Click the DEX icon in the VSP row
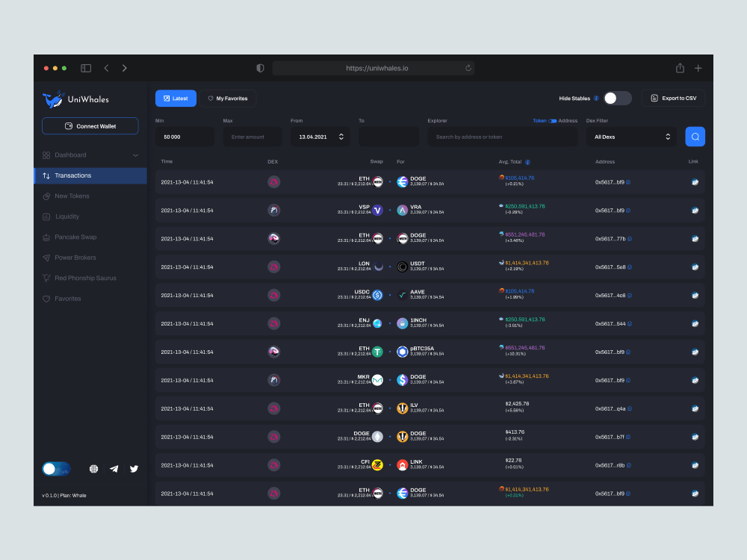This screenshot has height=560, width=747. point(274,211)
